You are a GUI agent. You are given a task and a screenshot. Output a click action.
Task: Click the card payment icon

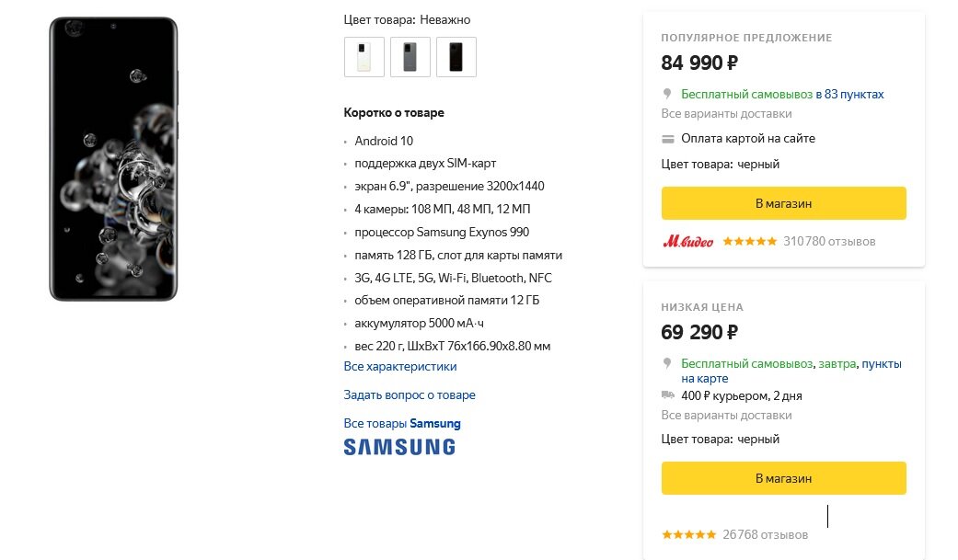668,139
